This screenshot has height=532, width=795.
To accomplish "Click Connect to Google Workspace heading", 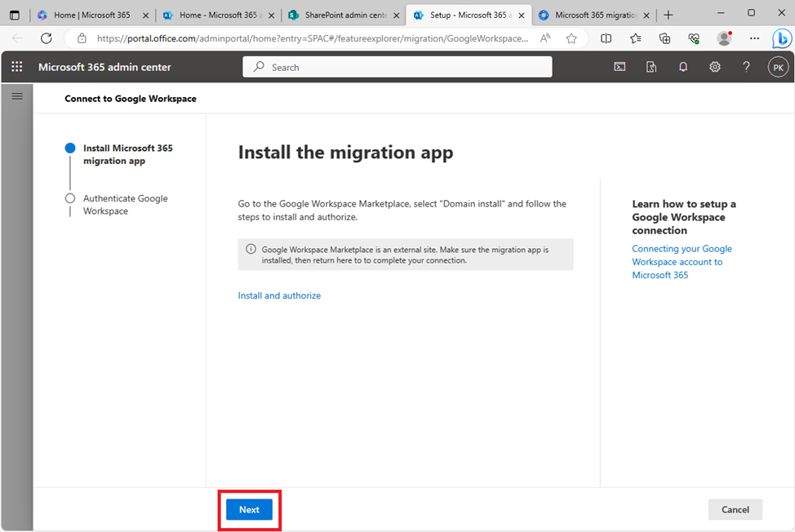I will click(131, 99).
